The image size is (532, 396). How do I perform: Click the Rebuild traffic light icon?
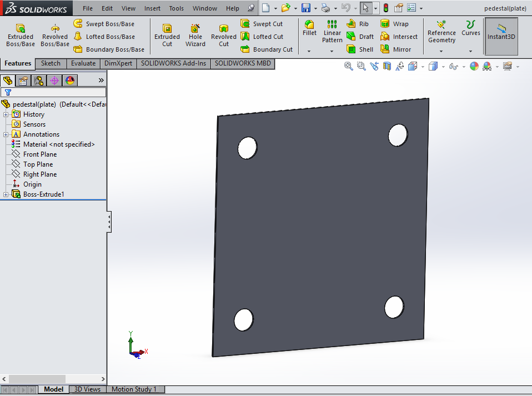pyautogui.click(x=386, y=8)
